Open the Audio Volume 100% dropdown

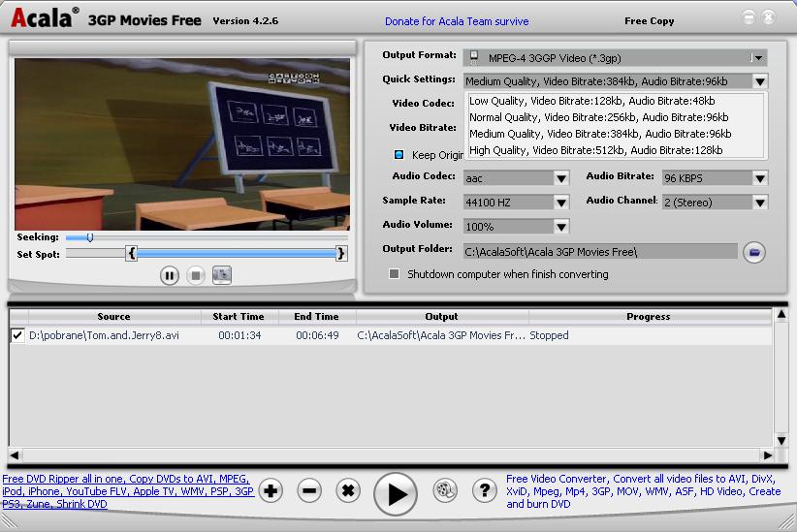point(561,227)
